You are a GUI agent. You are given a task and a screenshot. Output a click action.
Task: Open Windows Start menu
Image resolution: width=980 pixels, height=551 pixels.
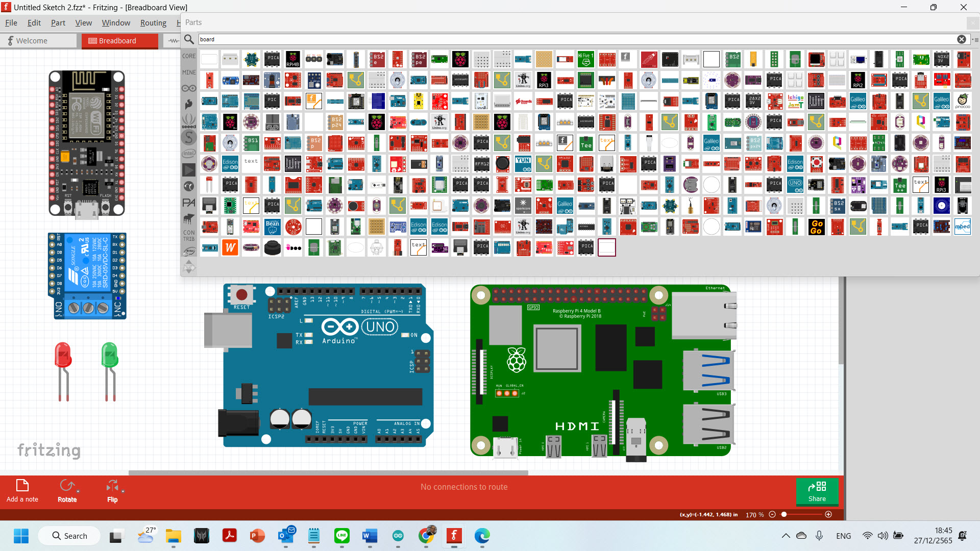click(x=21, y=536)
